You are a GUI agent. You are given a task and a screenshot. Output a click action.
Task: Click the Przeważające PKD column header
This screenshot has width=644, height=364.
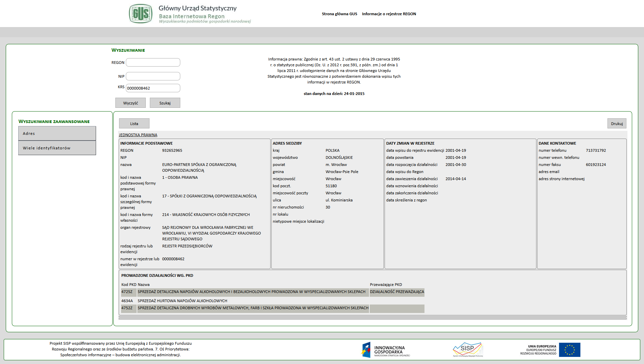pos(386,285)
